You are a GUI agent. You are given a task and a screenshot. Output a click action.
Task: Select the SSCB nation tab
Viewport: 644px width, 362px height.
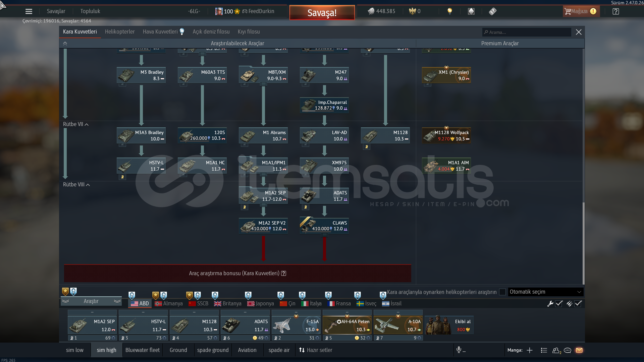(199, 304)
